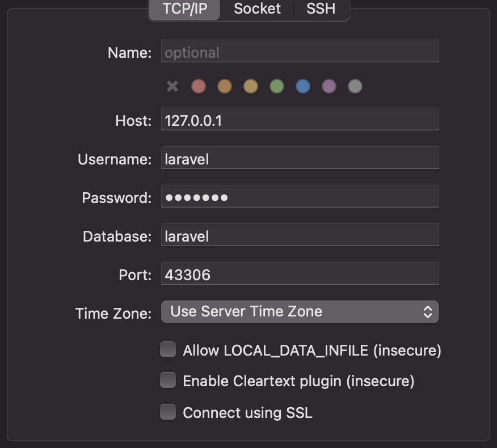The width and height of the screenshot is (497, 448).
Task: Pick the orange favorite color dot
Action: point(225,86)
